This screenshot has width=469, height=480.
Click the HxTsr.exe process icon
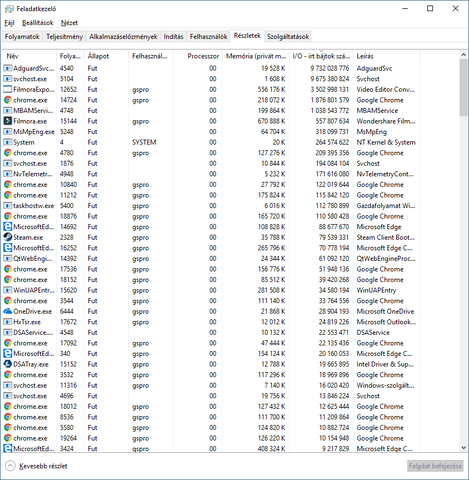point(7,322)
